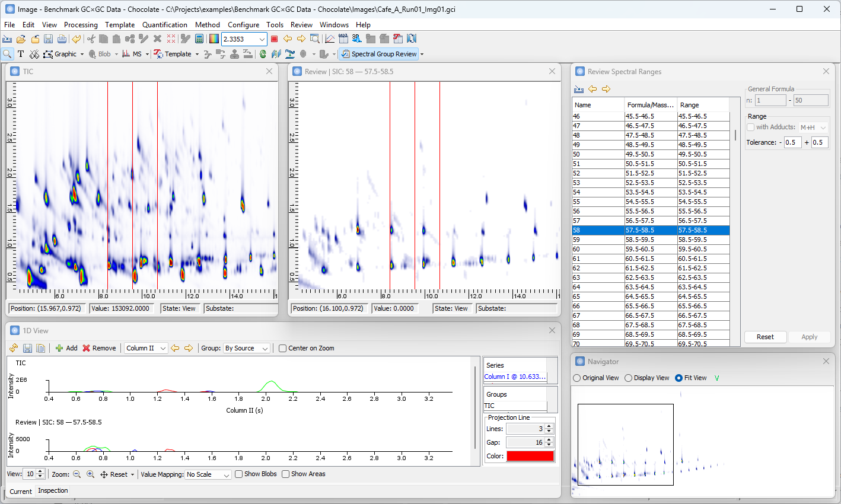Open the Value Mapping No Scale dropdown
The height and width of the screenshot is (504, 841).
pos(208,474)
